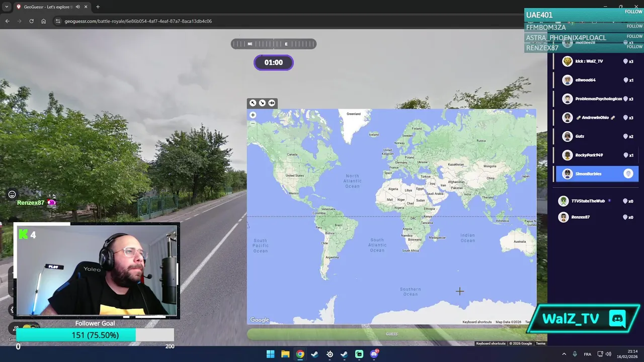Viewport: 644px width, 362px height.
Task: Open the SteelSeries taskbar icon
Action: pos(330,354)
